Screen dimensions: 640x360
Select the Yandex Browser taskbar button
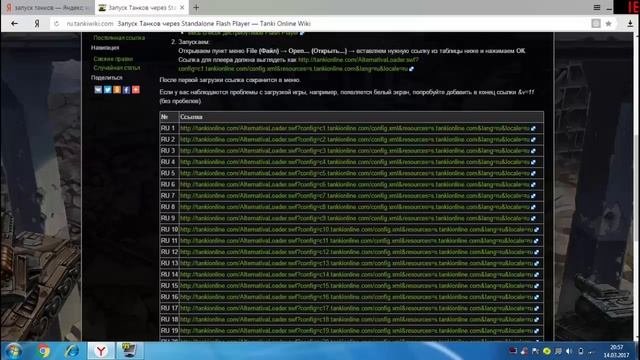click(x=101, y=351)
